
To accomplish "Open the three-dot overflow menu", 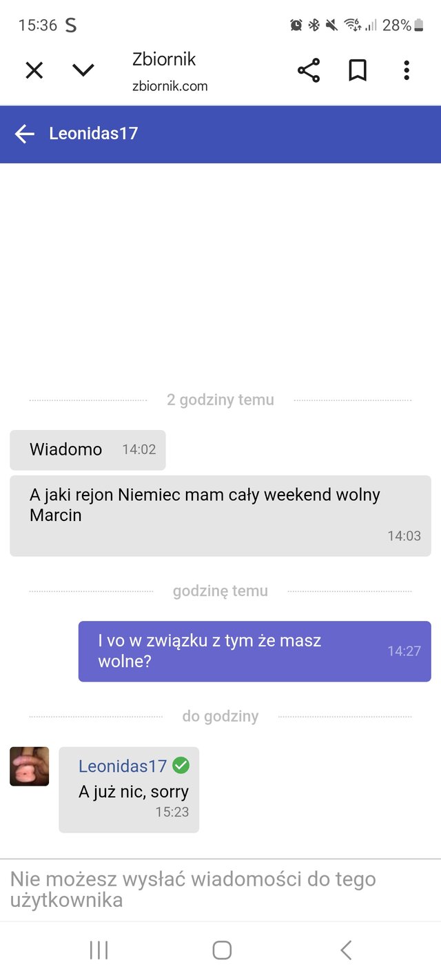I will tap(407, 70).
